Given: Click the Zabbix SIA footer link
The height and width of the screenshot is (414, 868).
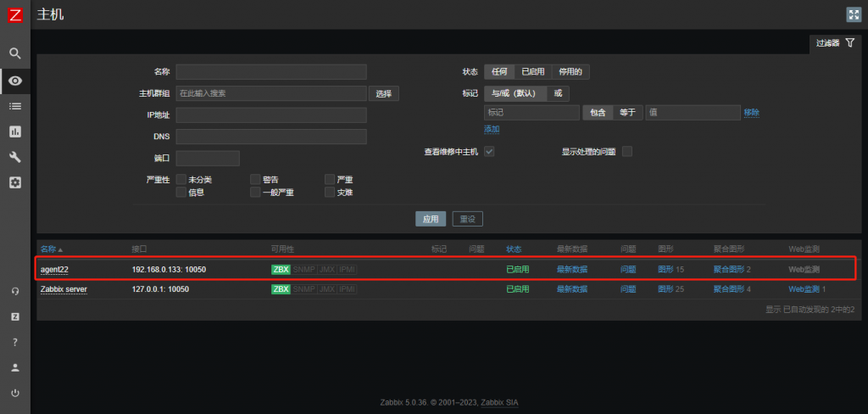Looking at the screenshot, I should click(x=499, y=402).
